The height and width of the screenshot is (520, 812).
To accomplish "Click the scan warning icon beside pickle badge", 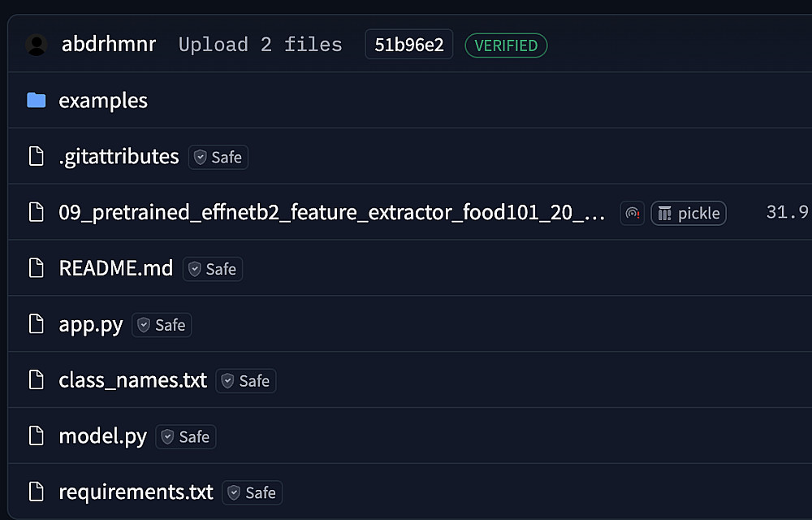I will [x=632, y=214].
